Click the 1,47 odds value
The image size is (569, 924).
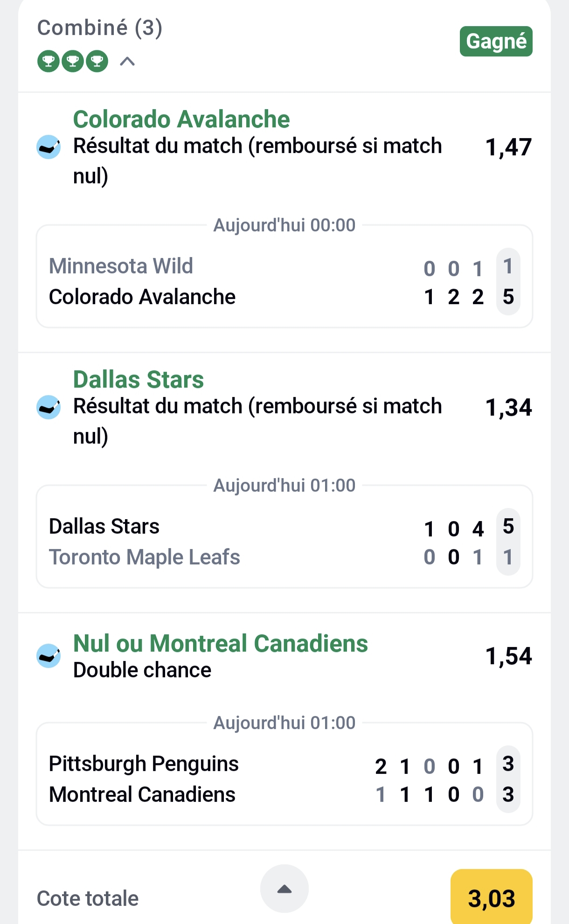coord(508,147)
